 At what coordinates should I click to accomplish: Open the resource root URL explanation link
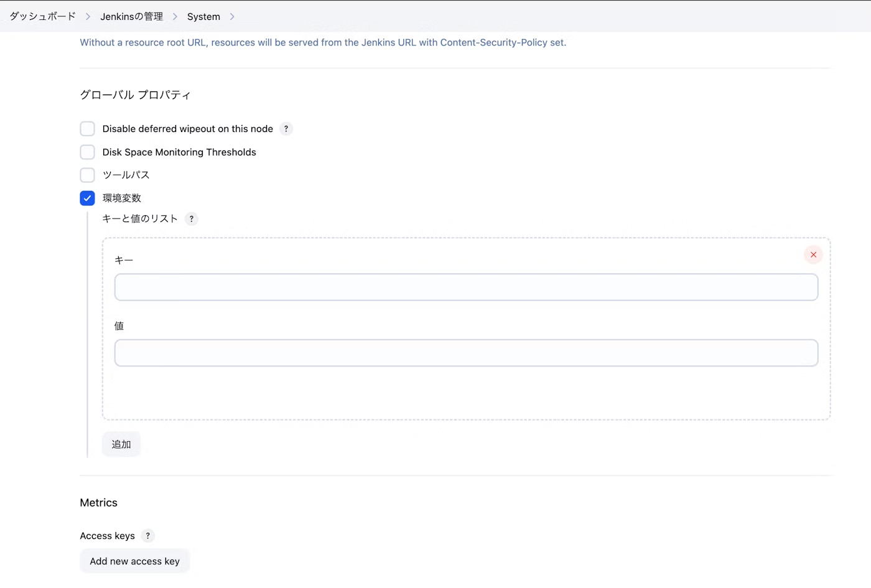(323, 42)
